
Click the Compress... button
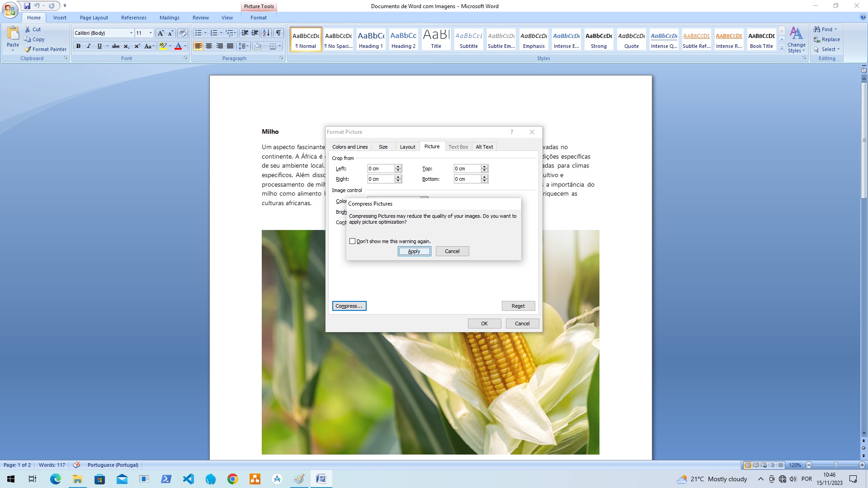coord(349,306)
